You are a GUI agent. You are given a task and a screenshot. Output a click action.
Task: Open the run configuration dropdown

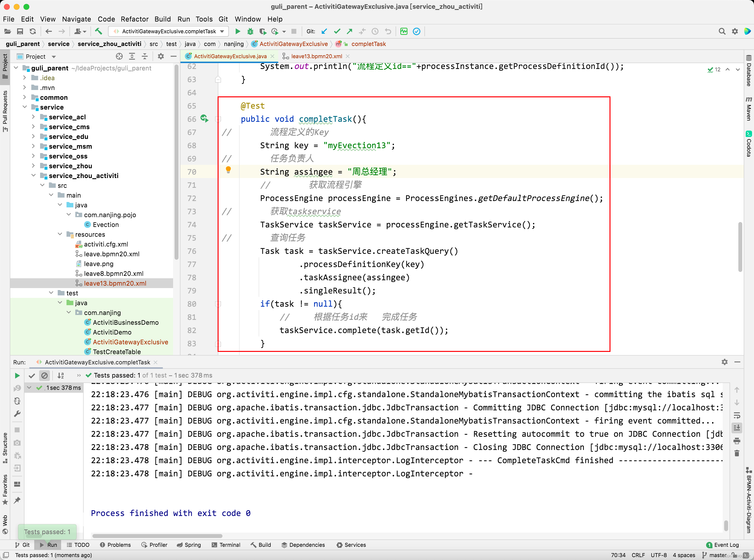(222, 32)
